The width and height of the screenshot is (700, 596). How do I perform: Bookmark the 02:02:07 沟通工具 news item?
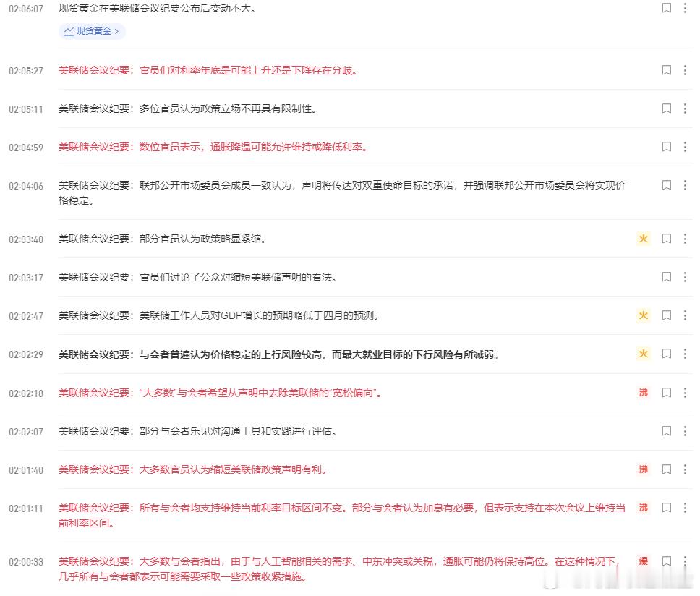coord(667,431)
